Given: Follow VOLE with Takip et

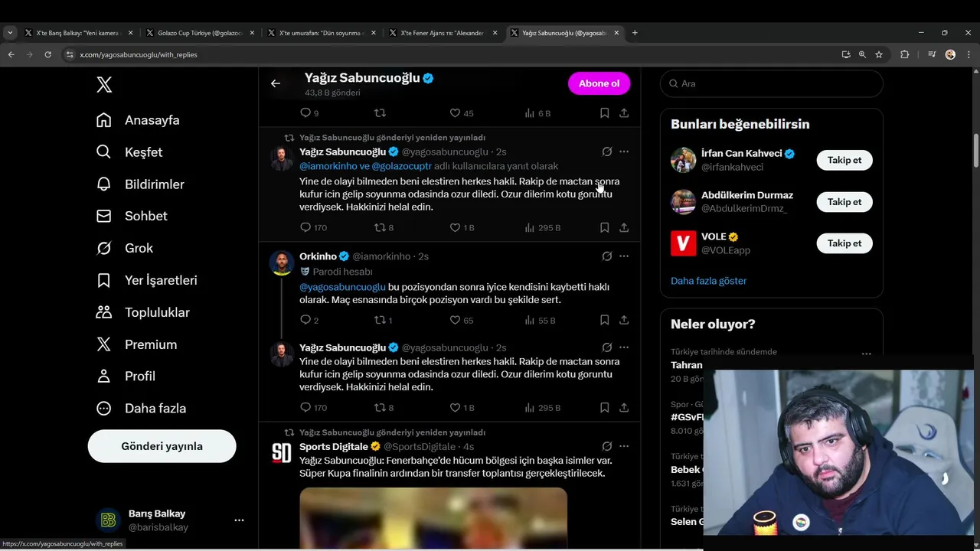Looking at the screenshot, I should coord(844,243).
